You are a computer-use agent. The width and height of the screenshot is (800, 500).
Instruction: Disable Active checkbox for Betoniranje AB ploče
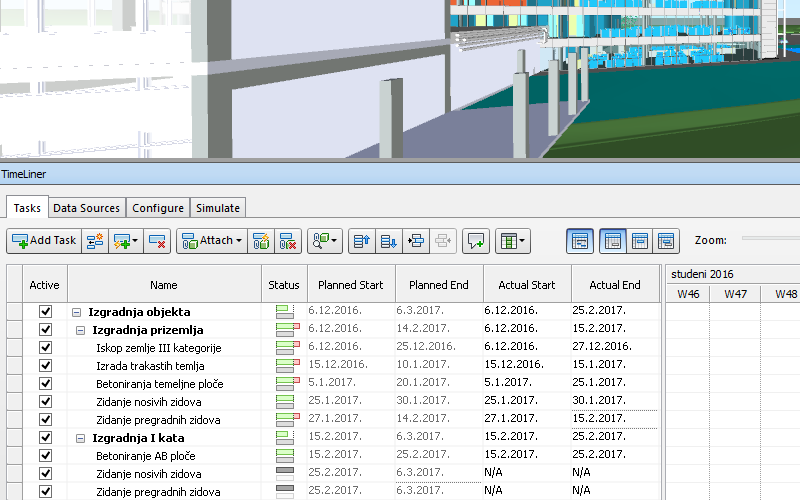(x=45, y=456)
